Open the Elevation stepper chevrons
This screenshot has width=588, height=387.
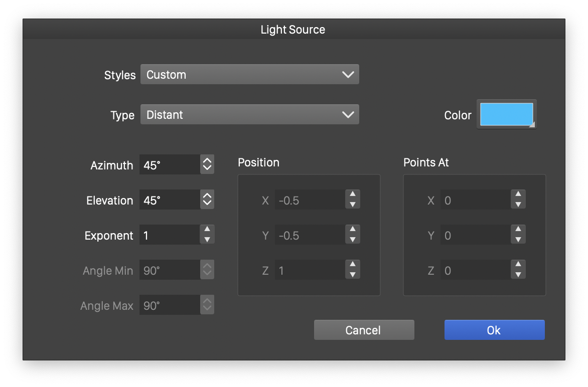[207, 200]
